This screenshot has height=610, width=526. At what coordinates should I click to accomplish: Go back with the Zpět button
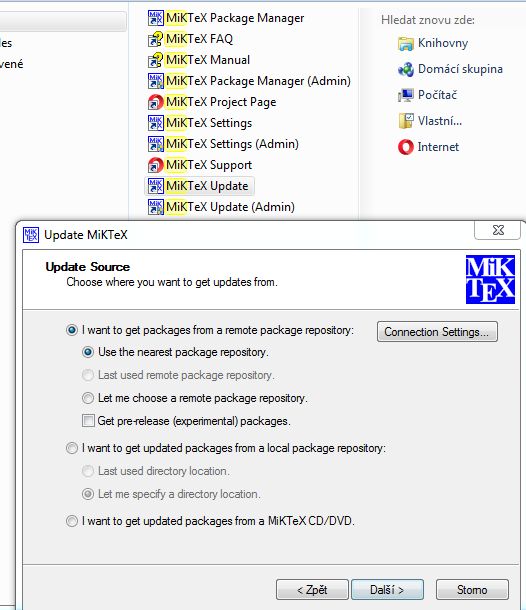[x=312, y=590]
